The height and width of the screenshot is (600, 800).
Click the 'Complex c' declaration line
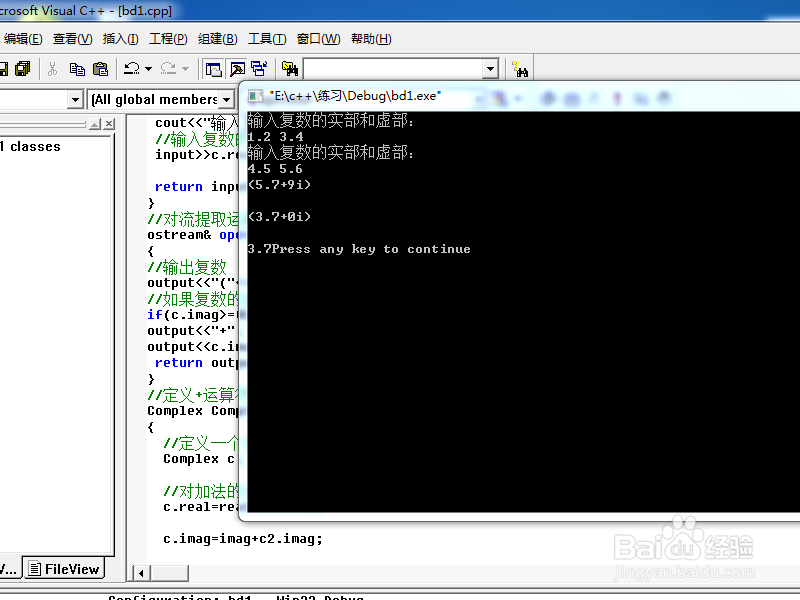tap(199, 459)
